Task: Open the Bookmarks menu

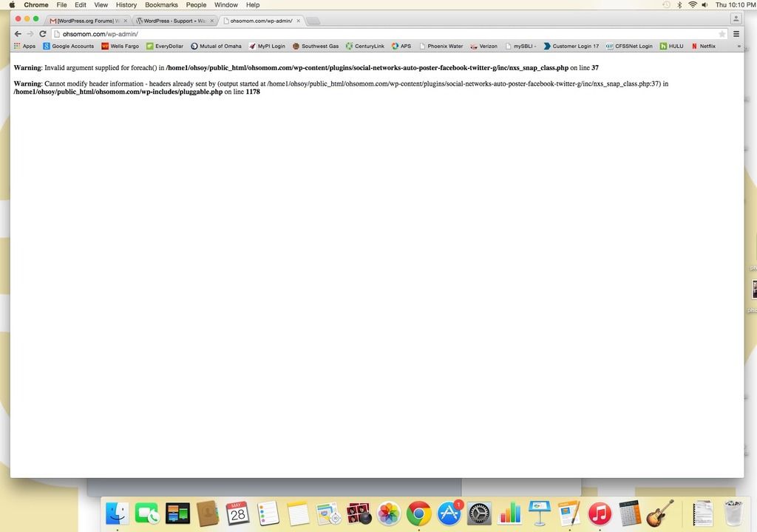Action: click(x=161, y=5)
